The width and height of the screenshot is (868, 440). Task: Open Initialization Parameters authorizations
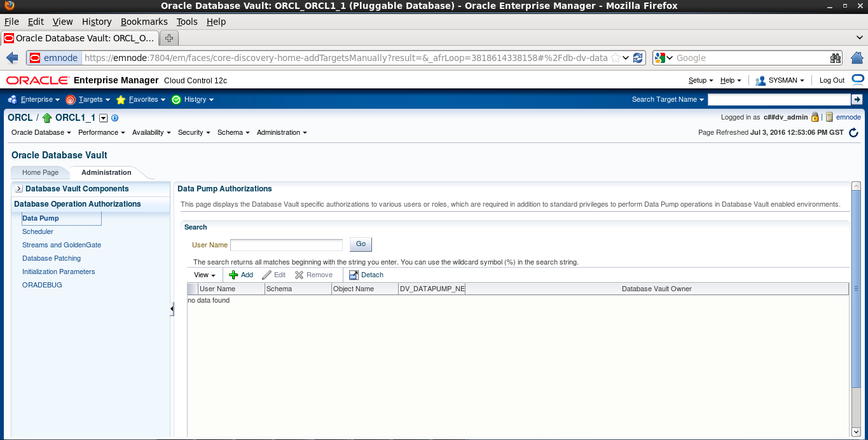[59, 272]
